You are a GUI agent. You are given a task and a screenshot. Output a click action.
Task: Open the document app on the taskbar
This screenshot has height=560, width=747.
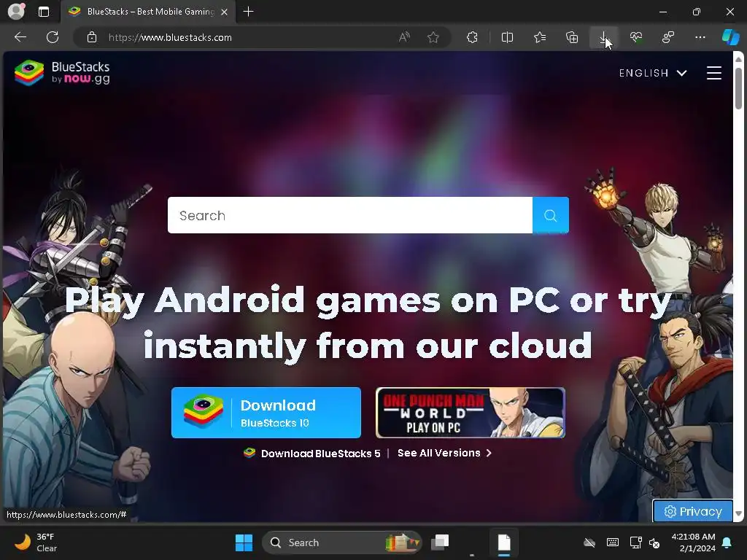click(x=504, y=542)
